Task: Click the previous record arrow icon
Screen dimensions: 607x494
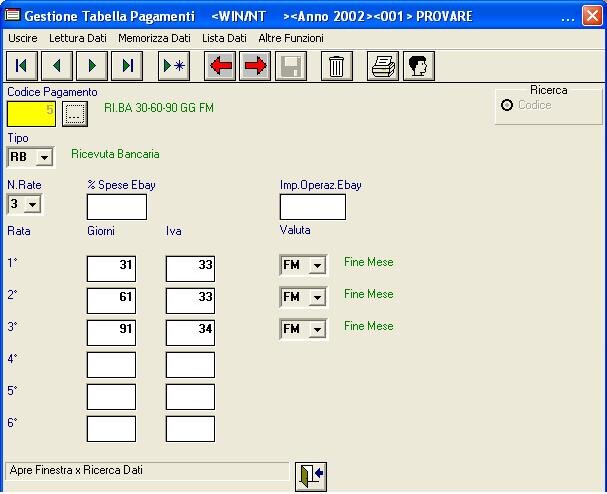Action: pos(56,66)
